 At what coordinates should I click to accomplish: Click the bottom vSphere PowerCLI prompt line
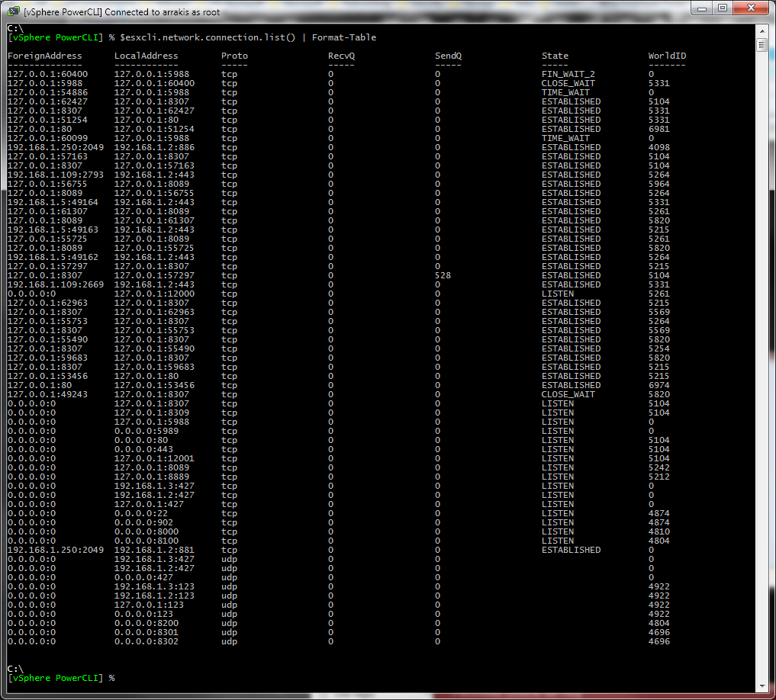pos(61,678)
